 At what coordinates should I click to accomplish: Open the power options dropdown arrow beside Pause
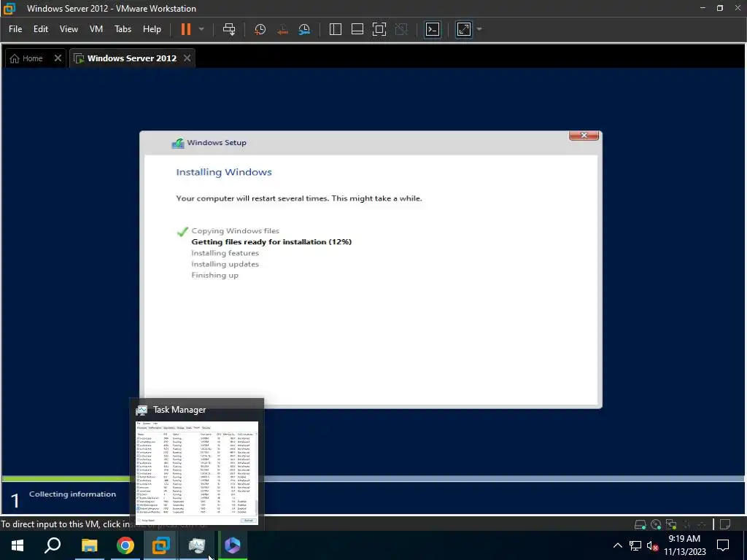(x=201, y=29)
